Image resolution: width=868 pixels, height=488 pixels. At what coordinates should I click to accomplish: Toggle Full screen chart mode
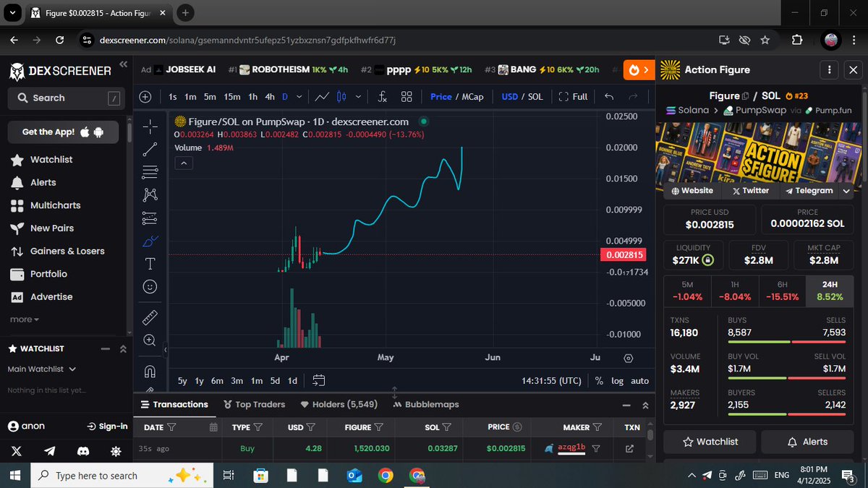tap(573, 96)
